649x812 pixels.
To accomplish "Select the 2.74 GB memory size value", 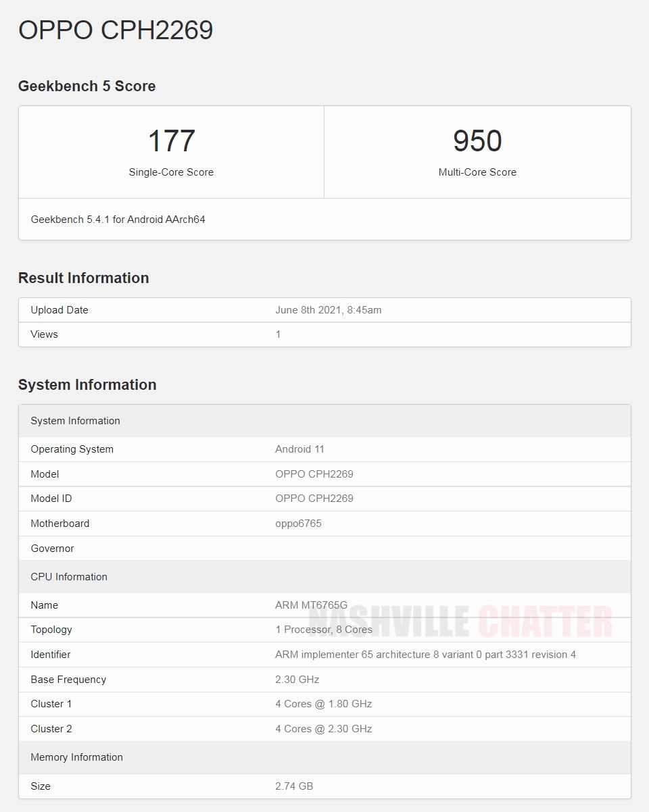I will [x=294, y=786].
